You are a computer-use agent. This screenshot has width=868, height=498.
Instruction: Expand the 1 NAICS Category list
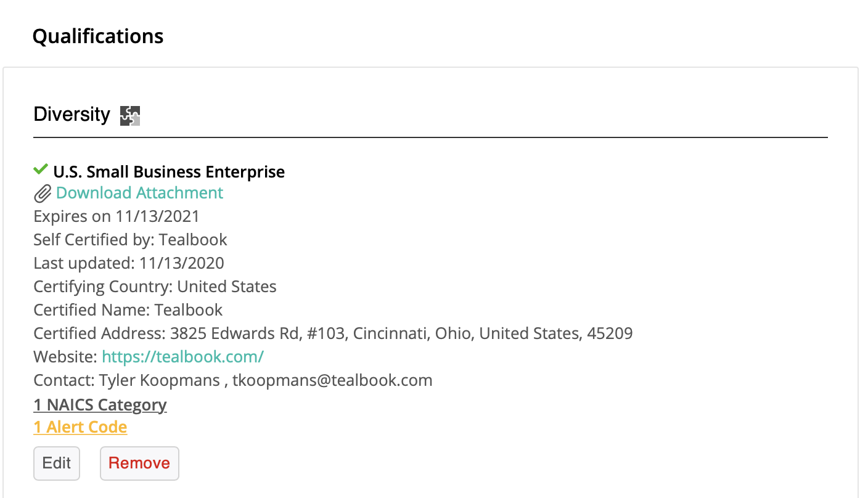100,405
